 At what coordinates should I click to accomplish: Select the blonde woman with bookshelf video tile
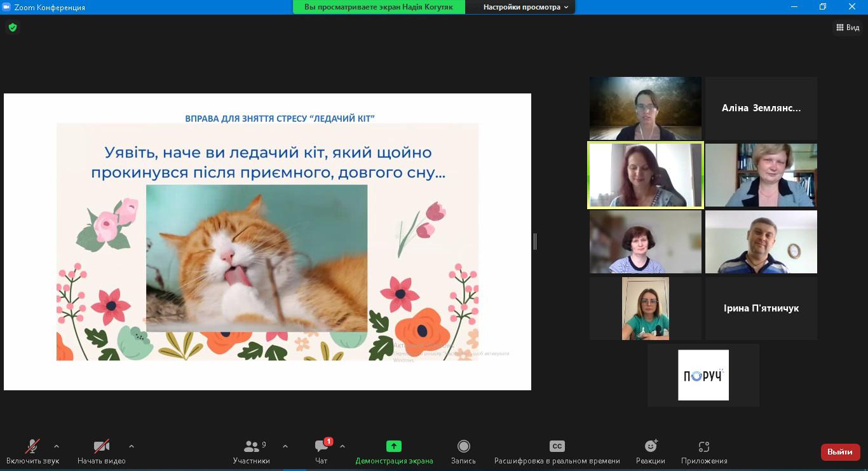761,175
